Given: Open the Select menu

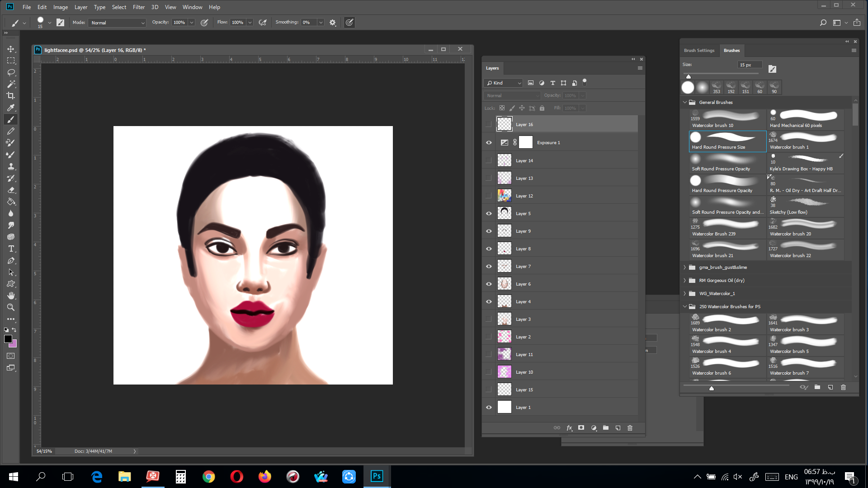Looking at the screenshot, I should 119,7.
